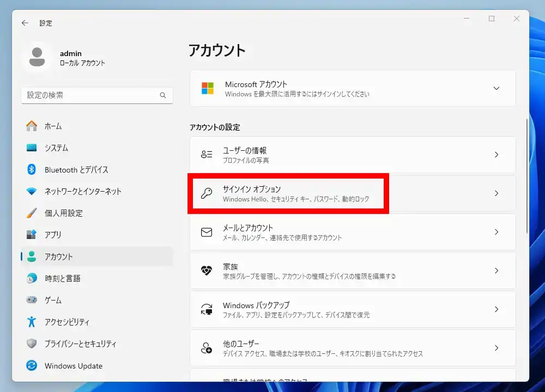Click the サインイン オプション key icon
This screenshot has width=545, height=392.
pos(207,193)
